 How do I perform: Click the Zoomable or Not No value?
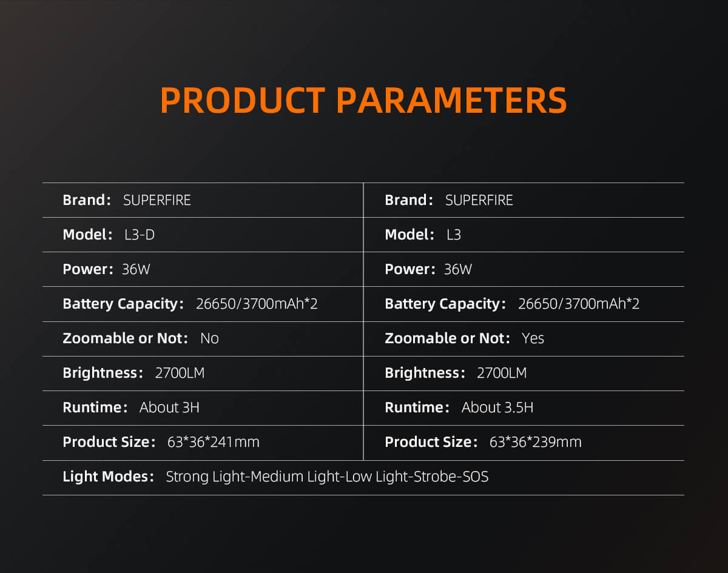[209, 338]
